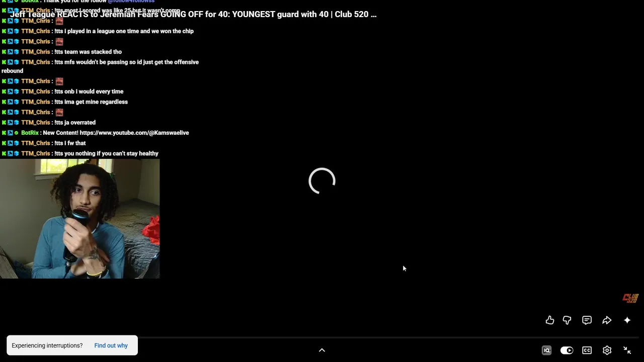The height and width of the screenshot is (362, 644).
Task: Click the loading spinner in video center
Action: click(x=322, y=181)
